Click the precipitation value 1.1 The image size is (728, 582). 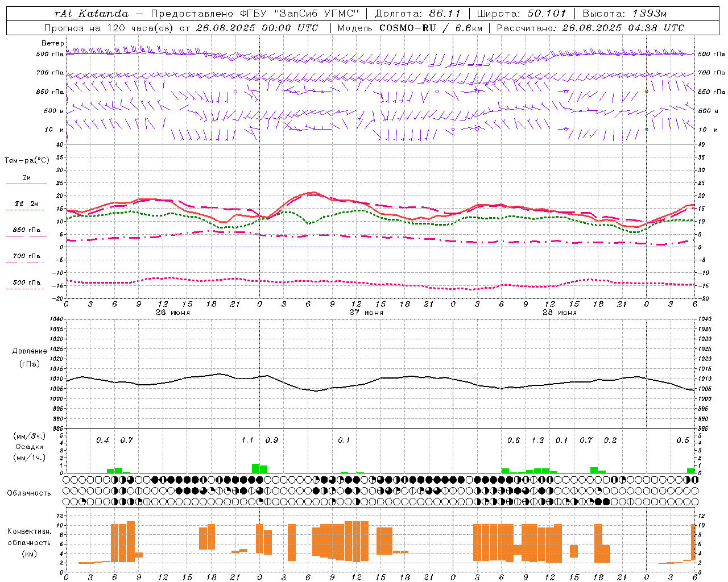[247, 440]
